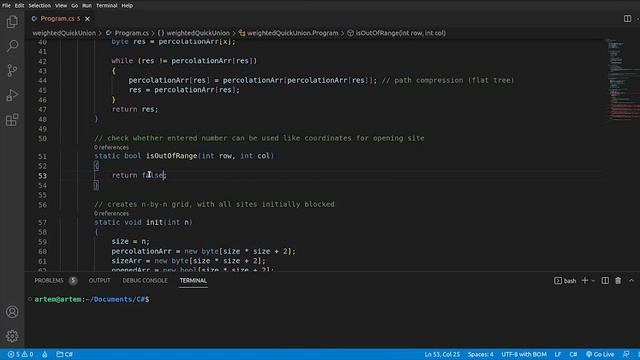The height and width of the screenshot is (360, 640).
Task: Maximize panel with the chevron up
Action: point(631,280)
